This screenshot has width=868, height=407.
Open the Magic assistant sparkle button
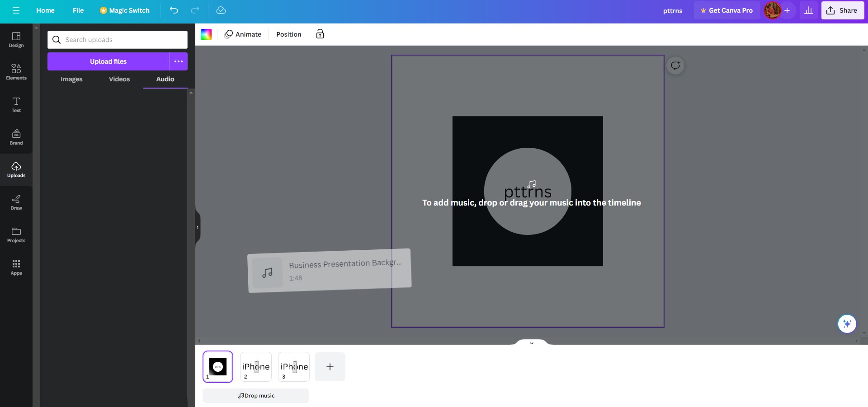[847, 323]
